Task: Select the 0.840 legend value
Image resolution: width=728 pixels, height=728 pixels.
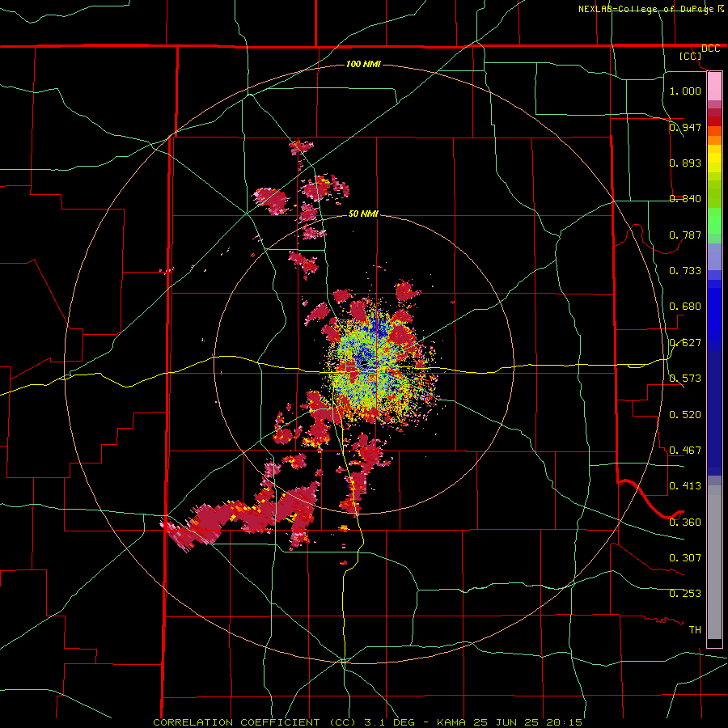Action: tap(685, 198)
